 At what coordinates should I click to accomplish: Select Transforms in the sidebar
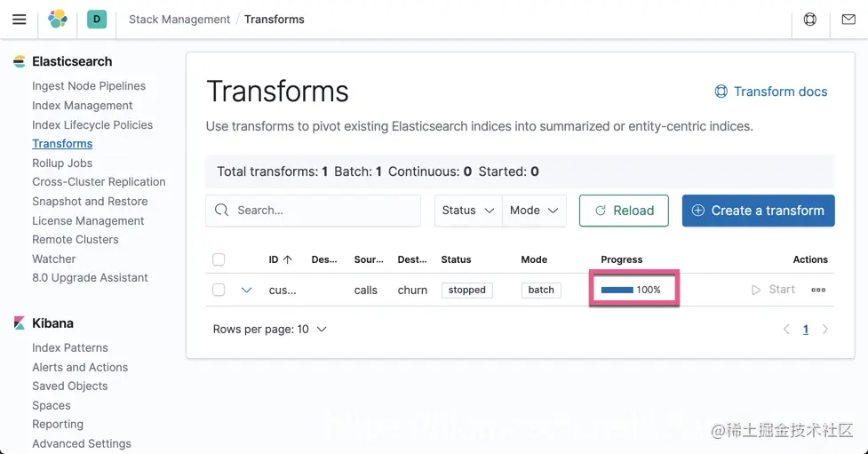pos(62,143)
